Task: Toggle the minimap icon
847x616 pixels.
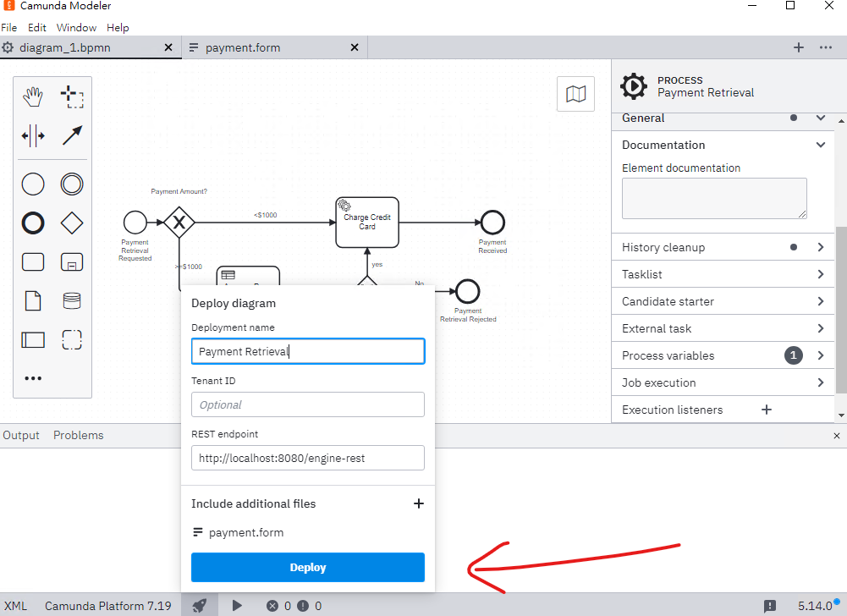Action: click(576, 94)
